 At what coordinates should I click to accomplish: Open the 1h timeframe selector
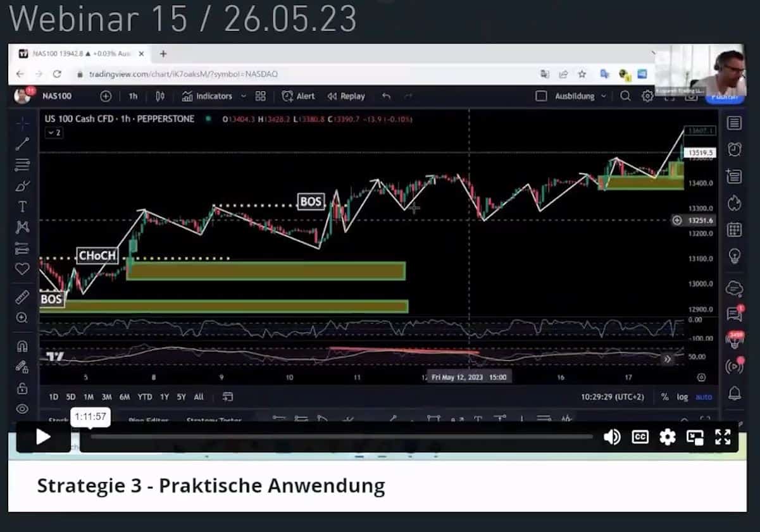point(133,96)
